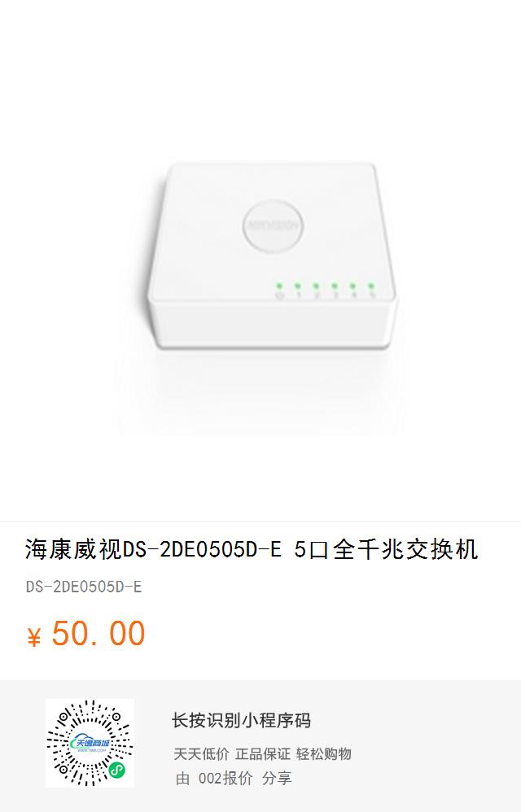Click the product title 海康威视DS-2DE0505D-E
This screenshot has height=812, width=521.
[x=153, y=549]
